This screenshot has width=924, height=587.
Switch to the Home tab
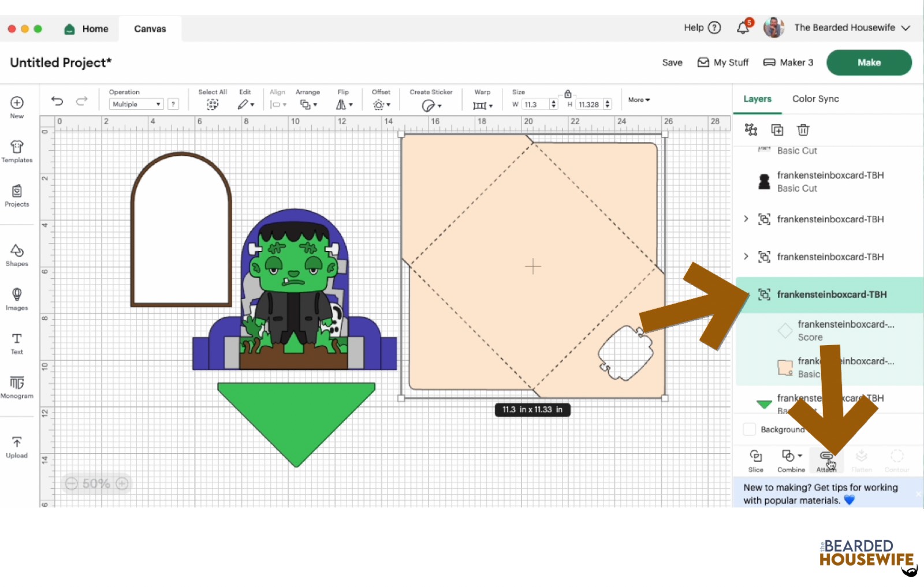point(87,28)
